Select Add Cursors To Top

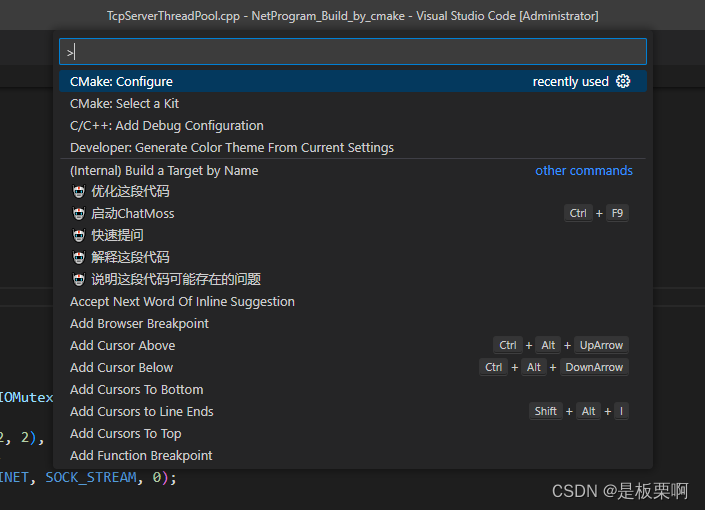point(353,434)
